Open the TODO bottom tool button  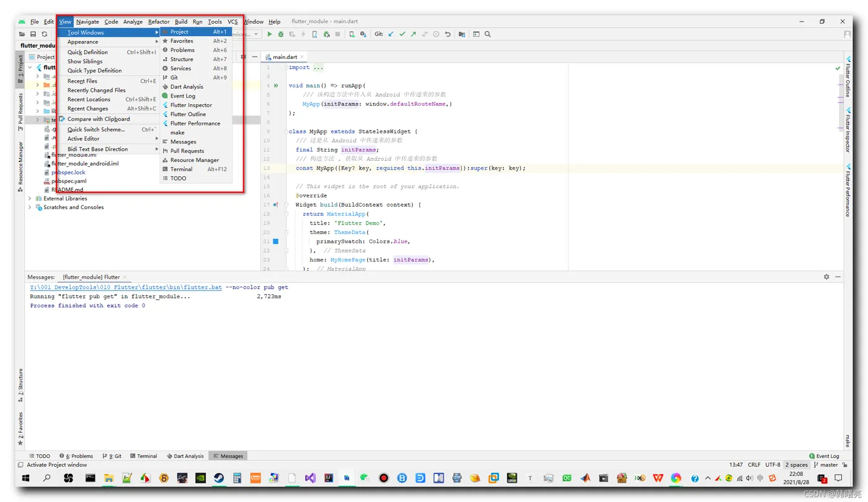click(x=40, y=456)
